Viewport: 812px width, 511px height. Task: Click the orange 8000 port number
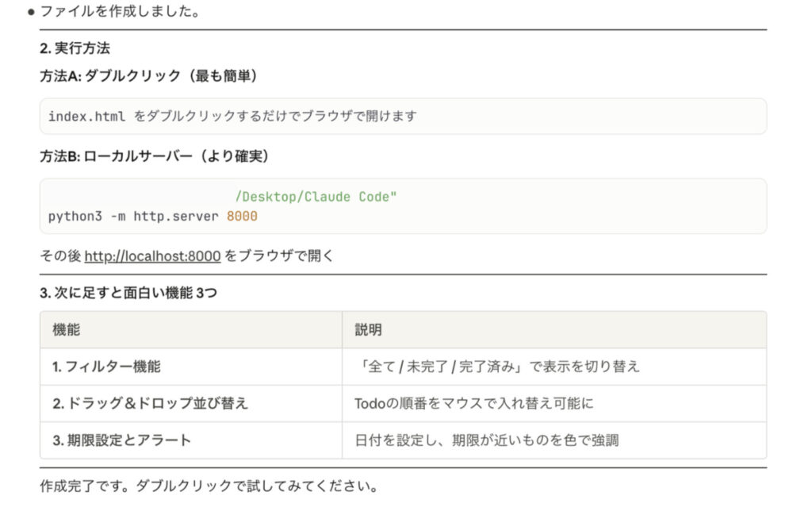pos(242,216)
